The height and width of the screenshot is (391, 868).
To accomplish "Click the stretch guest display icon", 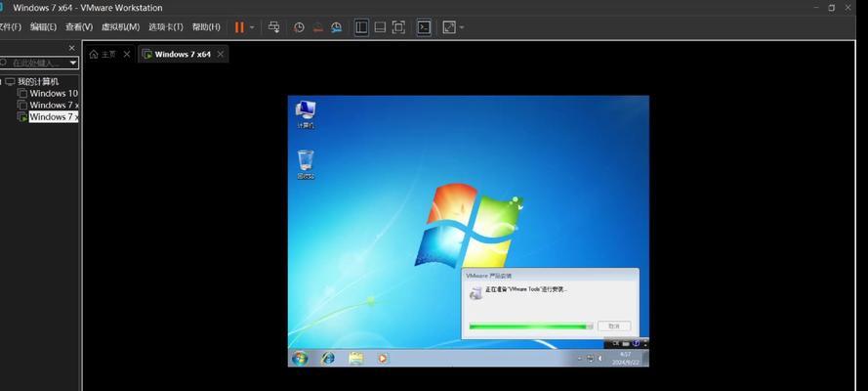I will tap(449, 27).
